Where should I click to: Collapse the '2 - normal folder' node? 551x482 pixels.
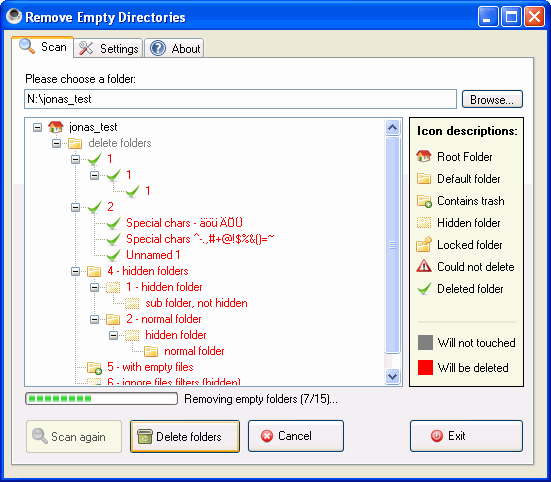point(94,319)
